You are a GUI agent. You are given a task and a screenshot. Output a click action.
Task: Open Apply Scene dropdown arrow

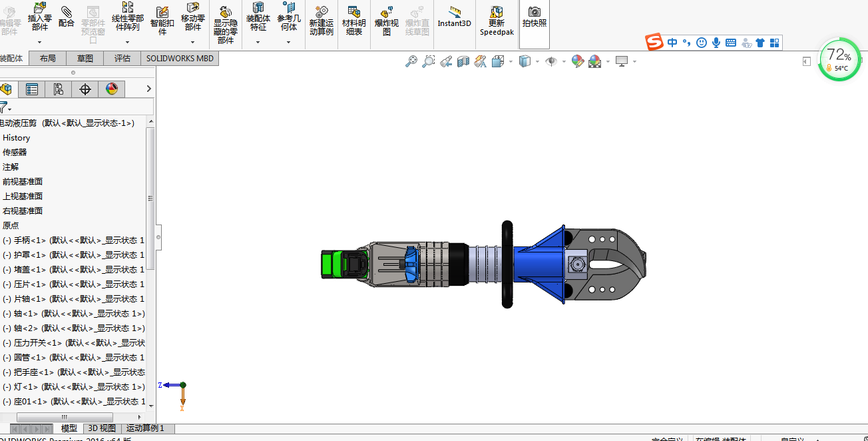pos(608,61)
